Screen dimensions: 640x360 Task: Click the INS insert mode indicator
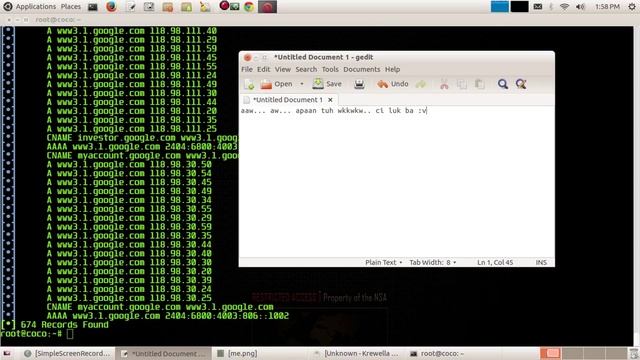click(x=541, y=262)
